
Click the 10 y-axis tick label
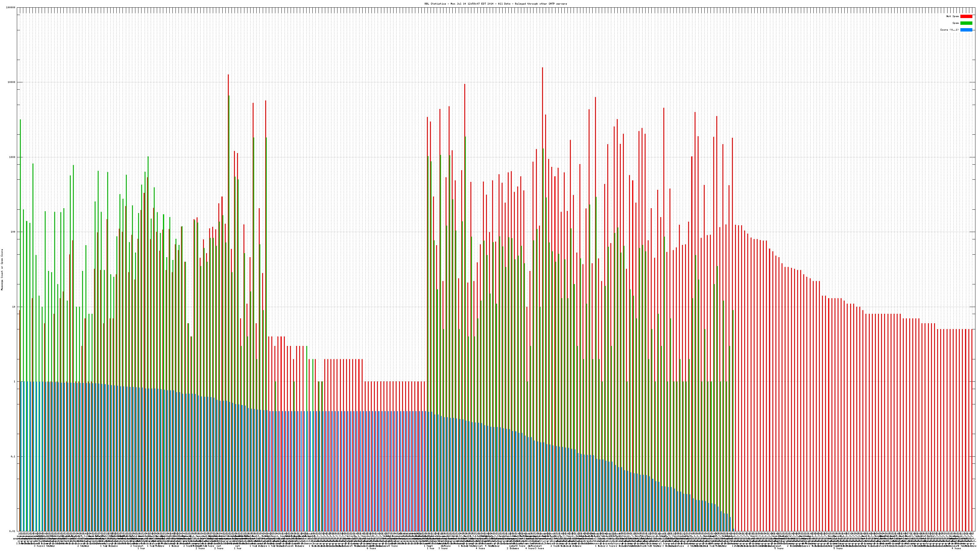(14, 307)
